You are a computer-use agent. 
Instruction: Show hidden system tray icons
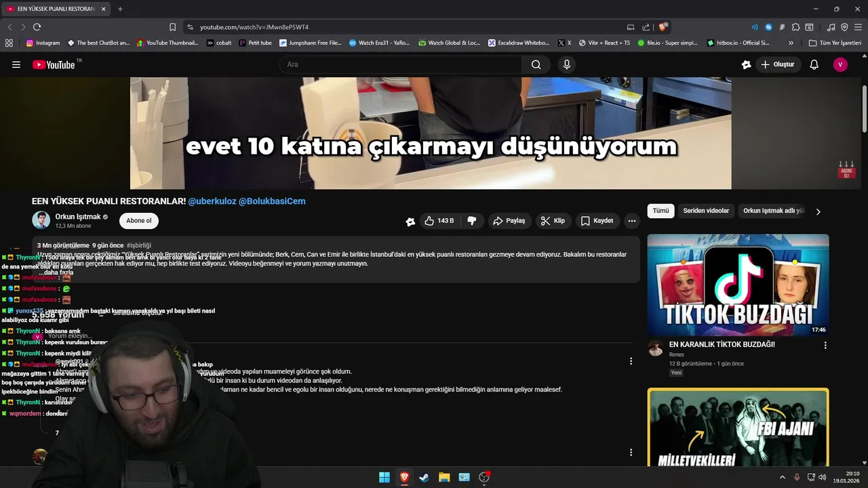pyautogui.click(x=782, y=477)
